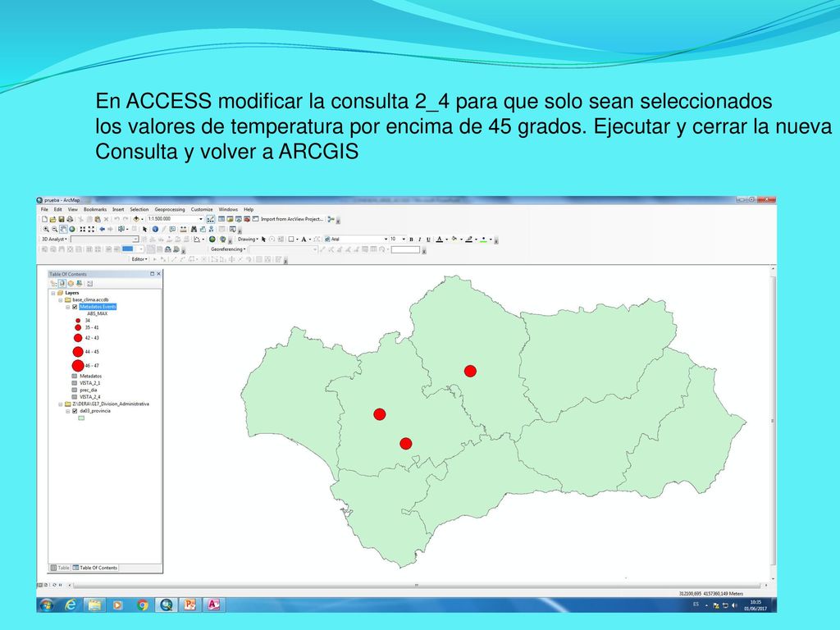Screen dimensions: 840x630
Task: Collapse the Layers data frame node
Action: click(53, 293)
